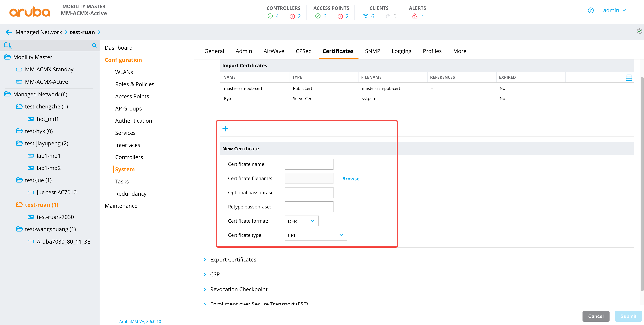This screenshot has height=325, width=644.
Task: Open the Dashboard menu item
Action: pos(118,48)
